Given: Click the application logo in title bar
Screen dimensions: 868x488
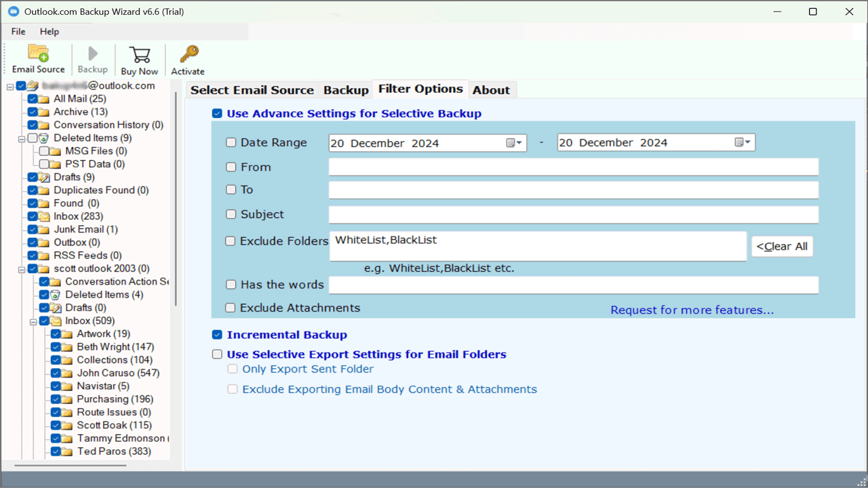Looking at the screenshot, I should point(12,12).
